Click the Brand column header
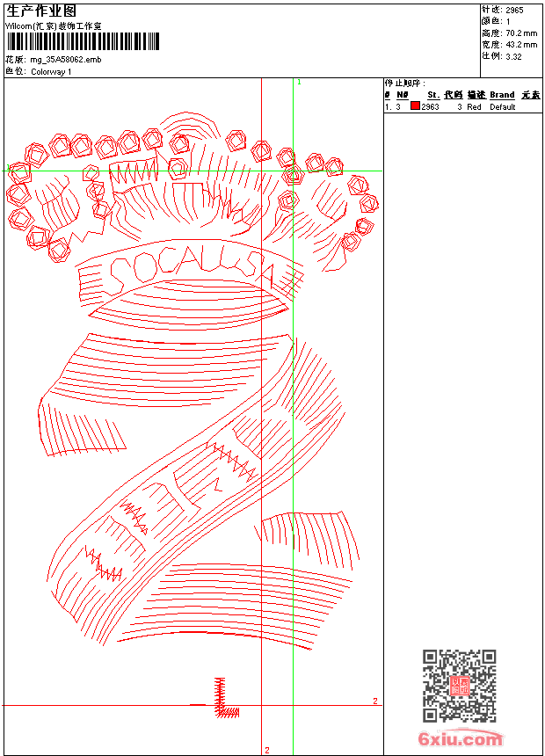This screenshot has height=756, width=545. coord(502,95)
